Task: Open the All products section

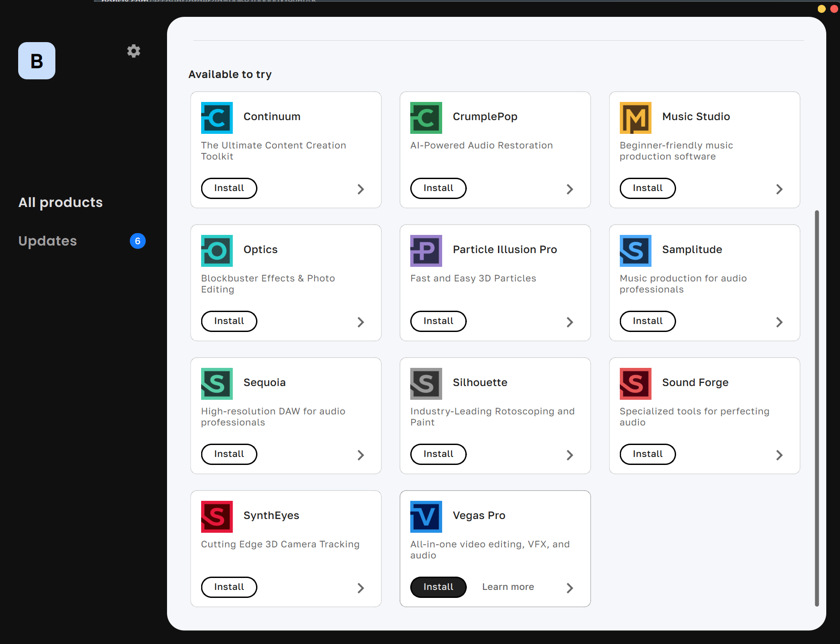Action: coord(61,203)
